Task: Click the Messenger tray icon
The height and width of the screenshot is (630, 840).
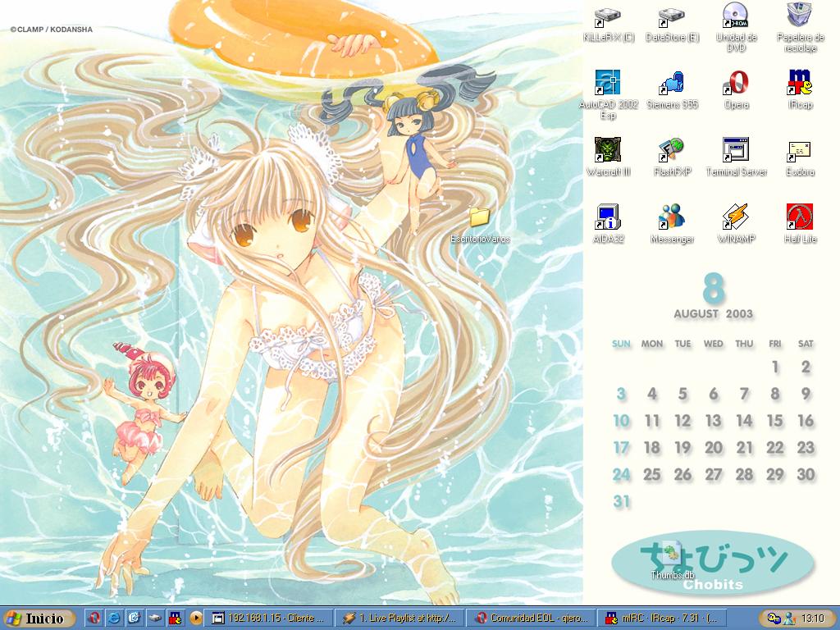Action: [789, 619]
